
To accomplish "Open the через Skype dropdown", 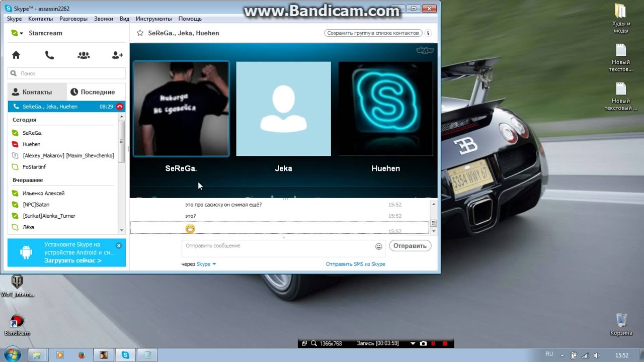I will [x=206, y=264].
